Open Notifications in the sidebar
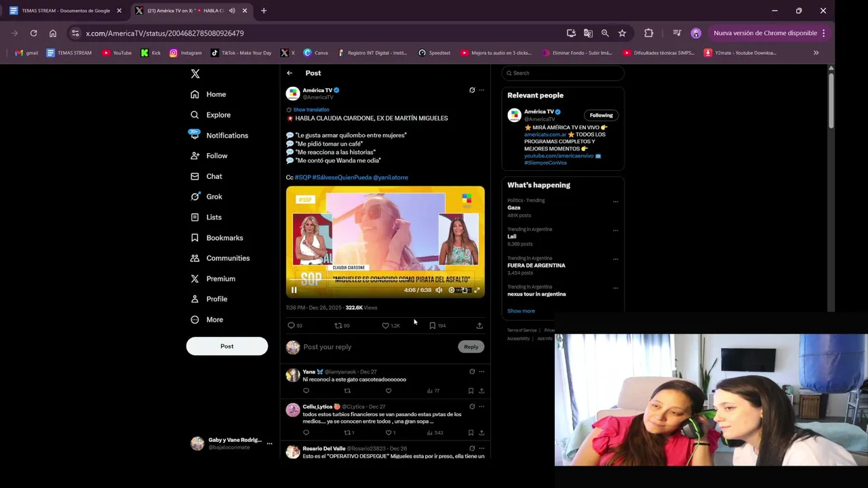This screenshot has height=488, width=868. [219, 136]
